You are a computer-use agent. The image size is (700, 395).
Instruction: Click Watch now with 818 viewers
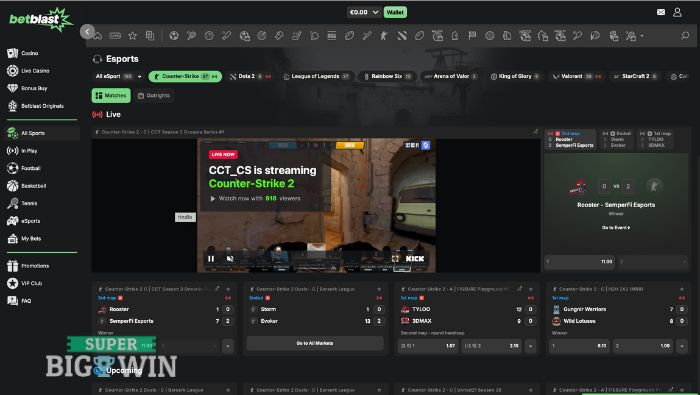click(x=255, y=198)
